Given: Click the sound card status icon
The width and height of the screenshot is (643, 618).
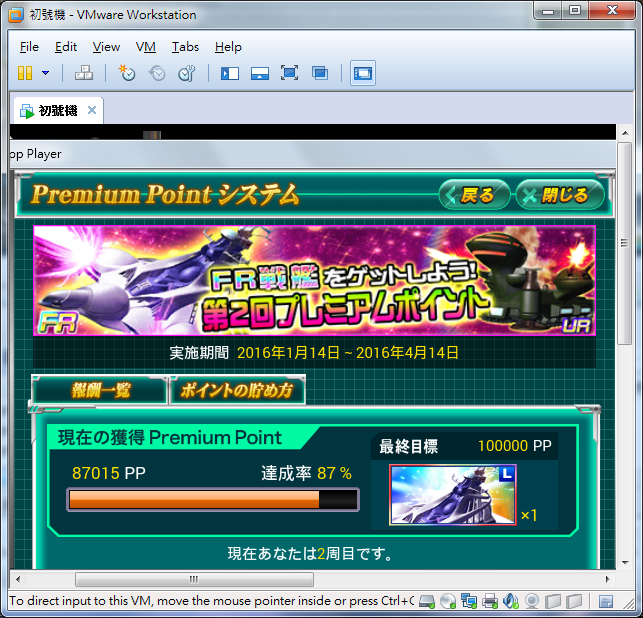Looking at the screenshot, I should 511,601.
